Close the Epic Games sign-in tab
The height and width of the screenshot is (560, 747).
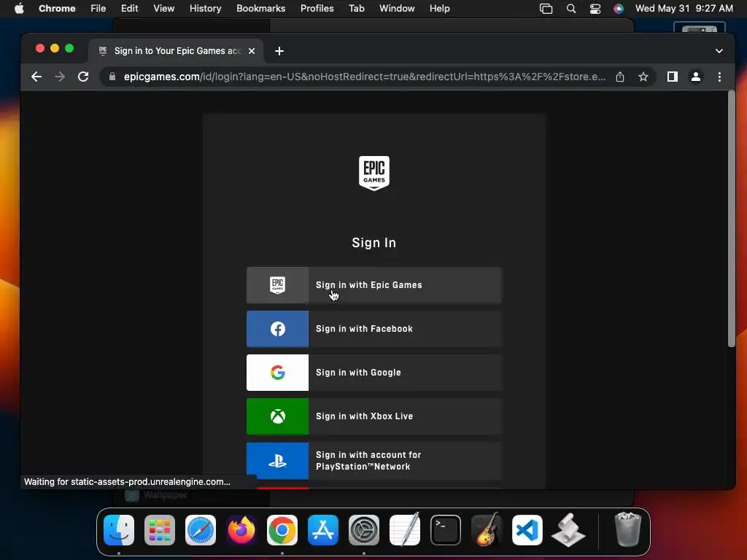(x=252, y=51)
